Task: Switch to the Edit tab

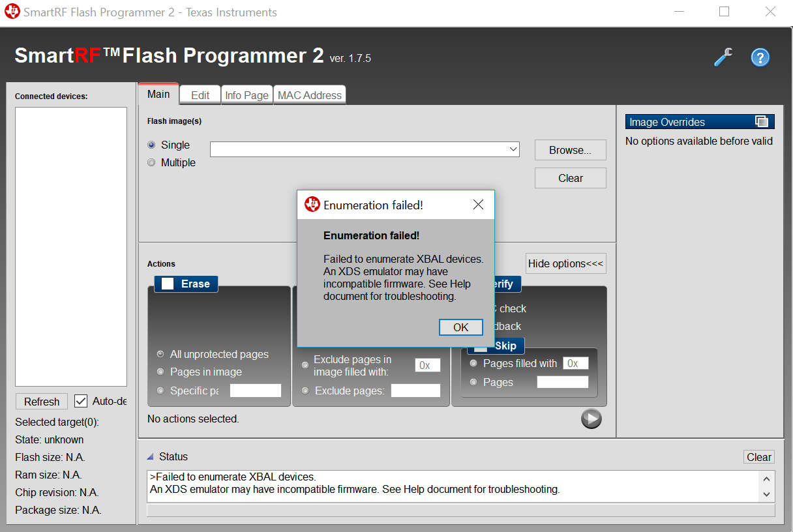Action: click(200, 95)
